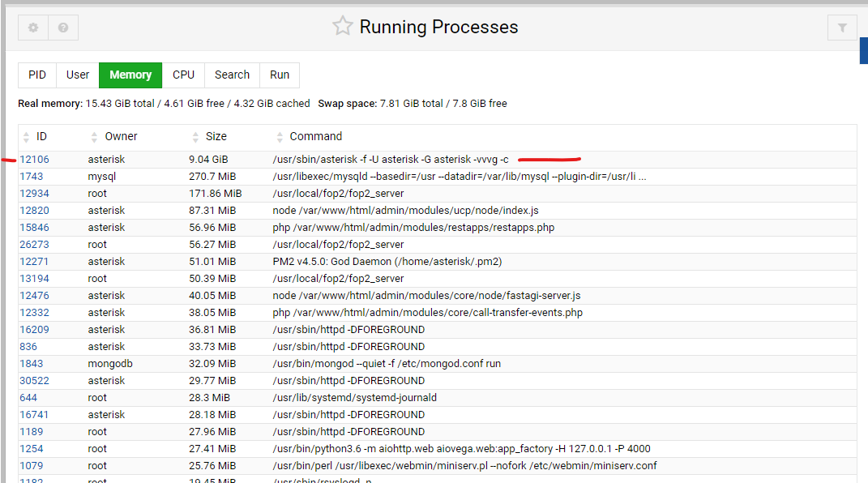This screenshot has width=868, height=483.
Task: Sort by Owner column arrows
Action: click(x=95, y=137)
